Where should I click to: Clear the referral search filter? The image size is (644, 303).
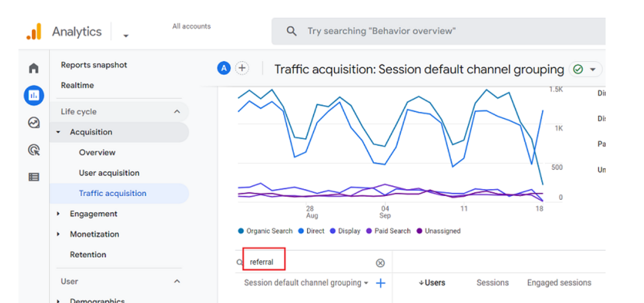pyautogui.click(x=380, y=263)
